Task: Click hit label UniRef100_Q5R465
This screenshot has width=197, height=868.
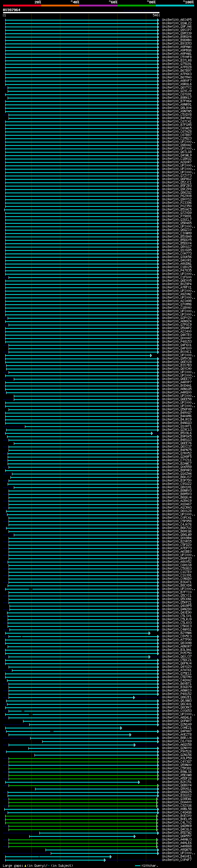Action: tap(177, 223)
